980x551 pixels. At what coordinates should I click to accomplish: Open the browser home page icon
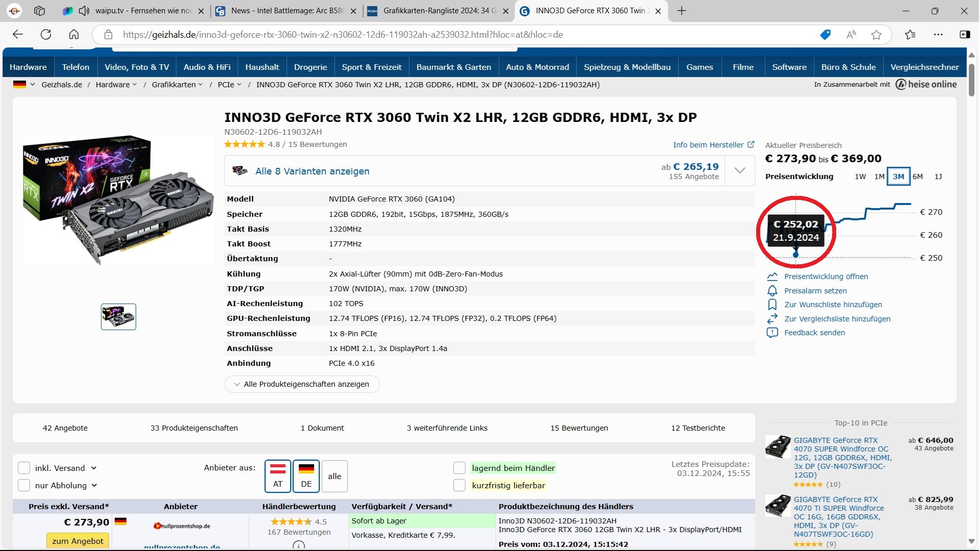(x=74, y=35)
